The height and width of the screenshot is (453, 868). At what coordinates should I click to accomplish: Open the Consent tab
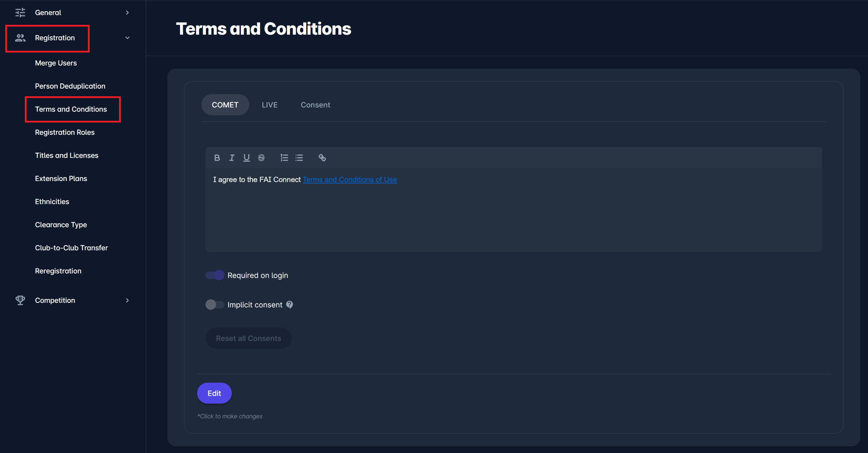[x=315, y=105]
